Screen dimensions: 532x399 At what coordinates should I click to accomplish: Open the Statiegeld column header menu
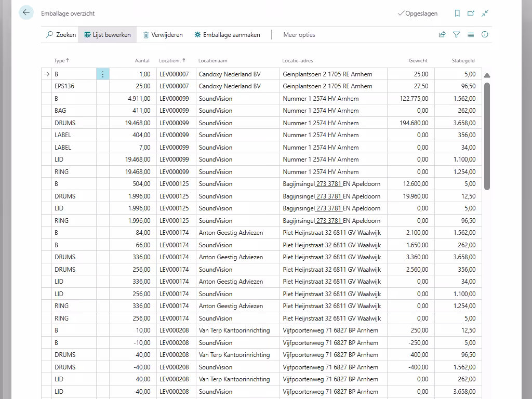point(463,61)
